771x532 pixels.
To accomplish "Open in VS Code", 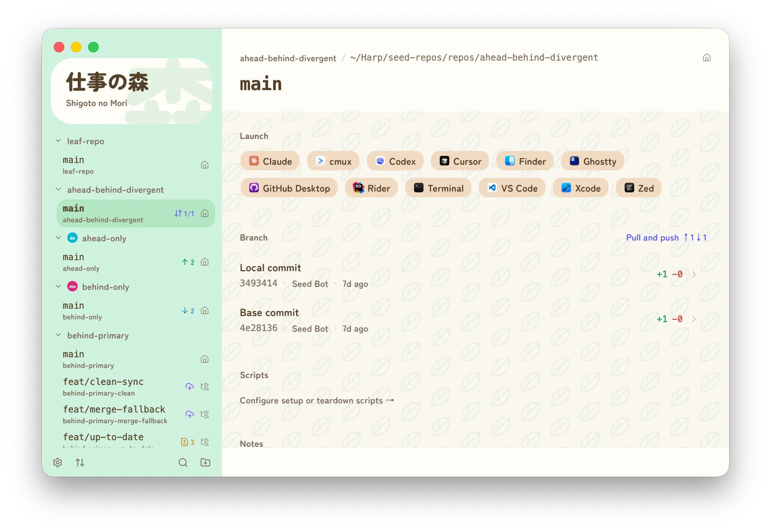I will [x=512, y=188].
